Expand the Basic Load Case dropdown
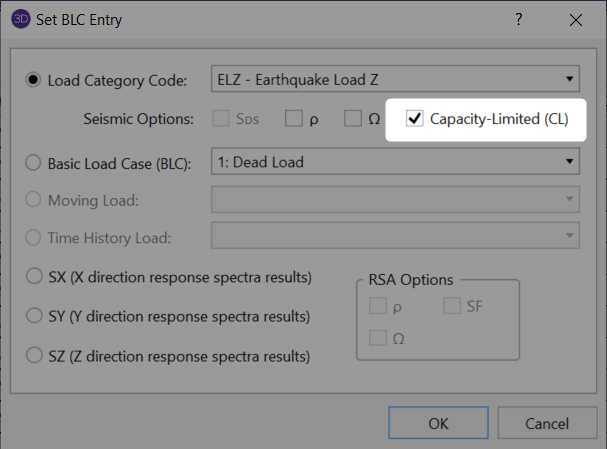 tap(395, 160)
